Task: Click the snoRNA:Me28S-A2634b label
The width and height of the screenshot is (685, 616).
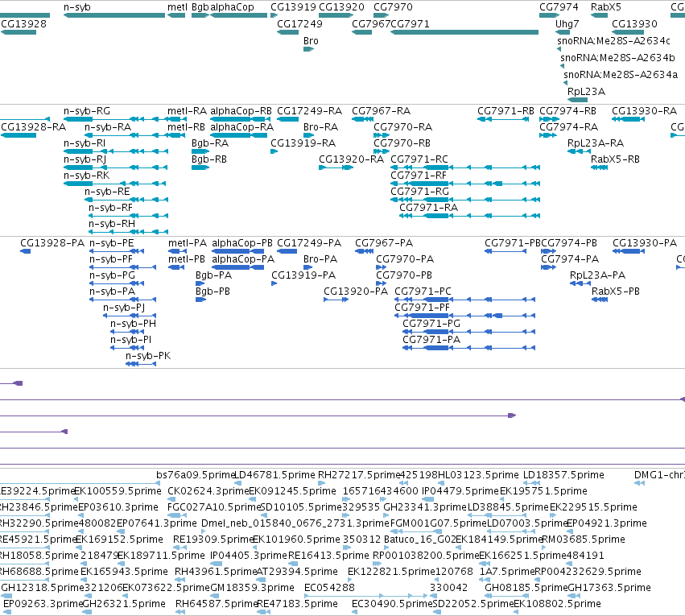Action: [617, 58]
